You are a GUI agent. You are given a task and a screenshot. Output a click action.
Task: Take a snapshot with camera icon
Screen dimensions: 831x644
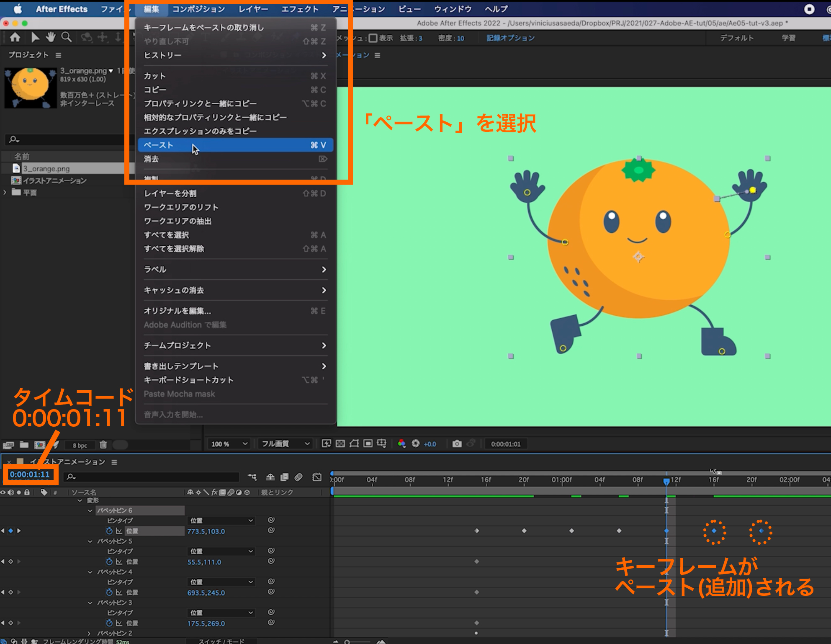(x=457, y=444)
